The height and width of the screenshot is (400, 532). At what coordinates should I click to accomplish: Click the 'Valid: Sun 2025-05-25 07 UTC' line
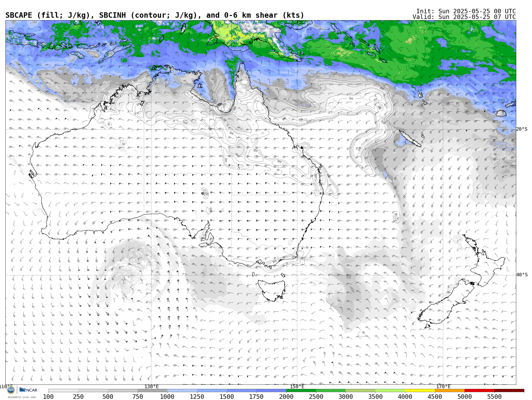coord(464,17)
